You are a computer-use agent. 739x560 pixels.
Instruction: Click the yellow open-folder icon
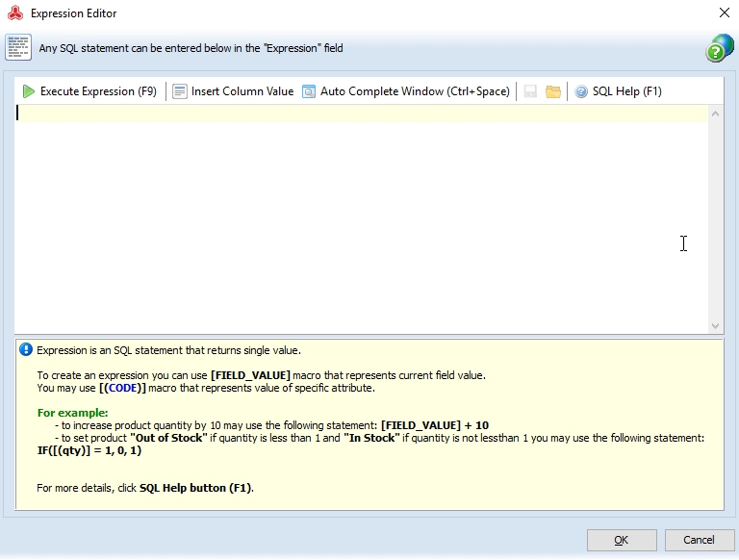[553, 91]
